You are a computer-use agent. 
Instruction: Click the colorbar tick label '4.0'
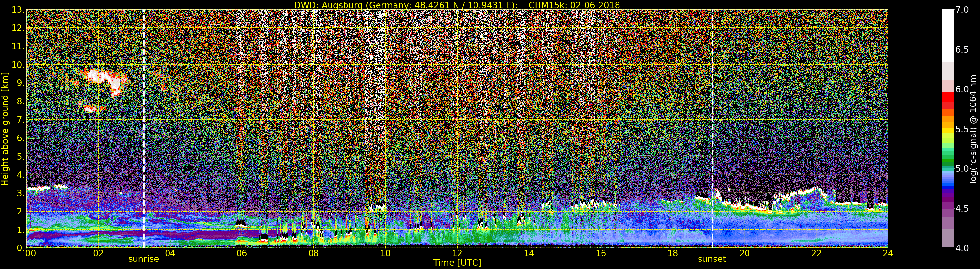click(x=962, y=248)
